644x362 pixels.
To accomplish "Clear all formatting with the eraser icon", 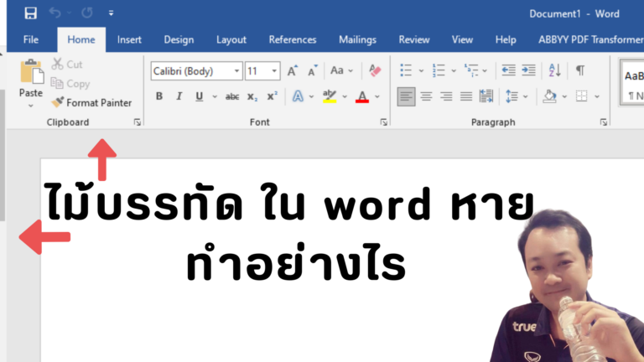I will [375, 70].
